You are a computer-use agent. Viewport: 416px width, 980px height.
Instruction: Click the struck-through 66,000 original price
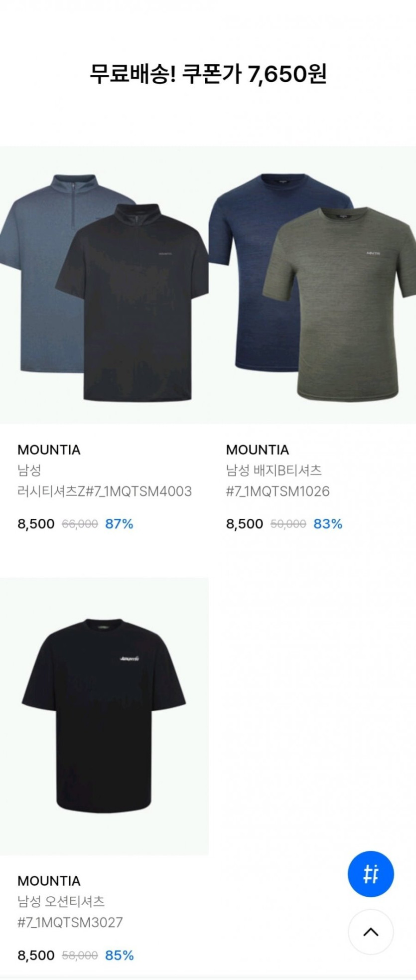[80, 524]
